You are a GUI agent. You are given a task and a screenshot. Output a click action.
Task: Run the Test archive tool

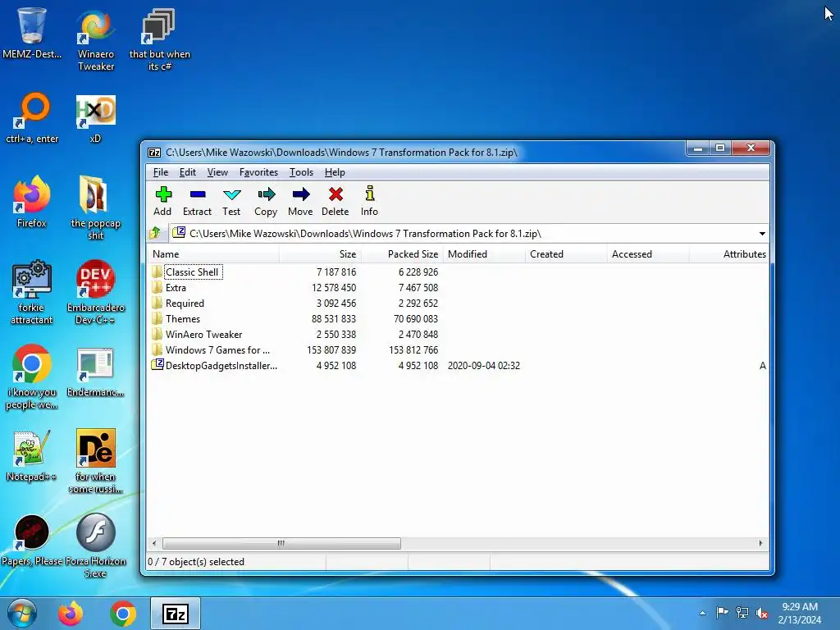231,201
